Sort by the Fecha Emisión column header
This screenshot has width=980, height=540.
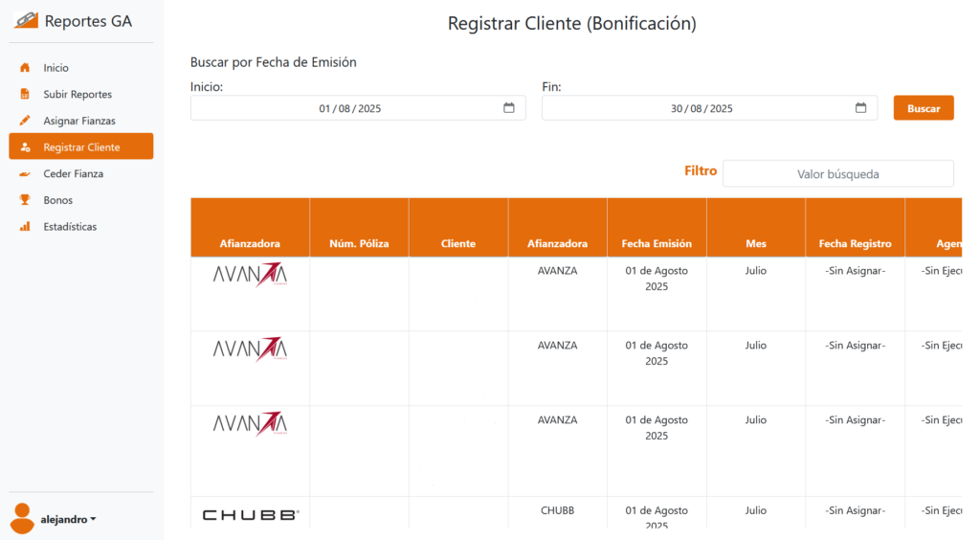(x=657, y=243)
